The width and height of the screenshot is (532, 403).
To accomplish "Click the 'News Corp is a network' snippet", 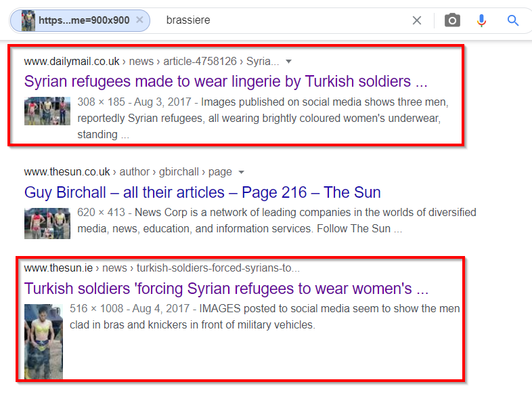I will point(277,220).
